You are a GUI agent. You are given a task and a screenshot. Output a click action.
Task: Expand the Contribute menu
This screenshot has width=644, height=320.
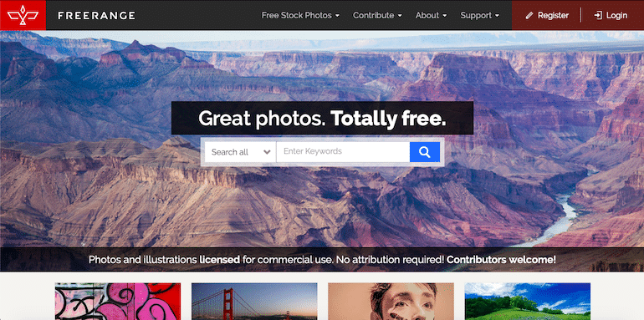377,15
